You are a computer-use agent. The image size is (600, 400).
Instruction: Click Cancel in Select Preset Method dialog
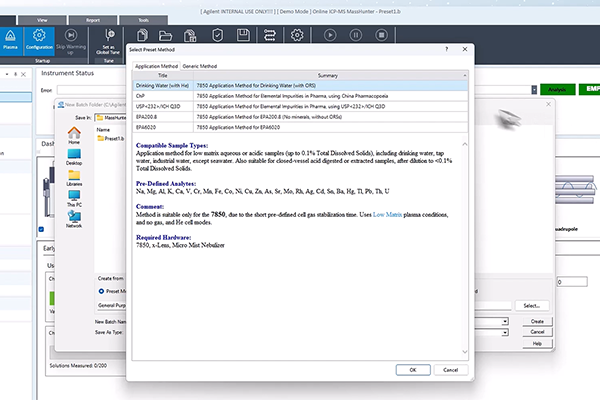click(450, 370)
